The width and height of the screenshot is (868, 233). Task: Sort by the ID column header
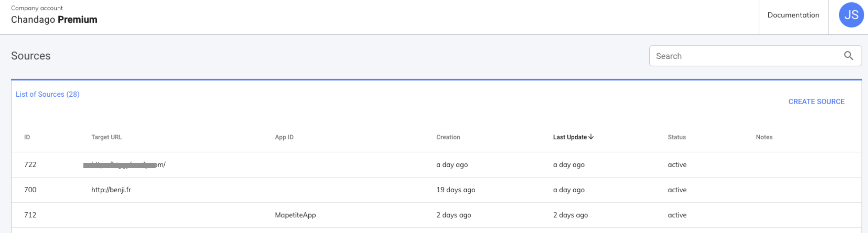pyautogui.click(x=27, y=137)
